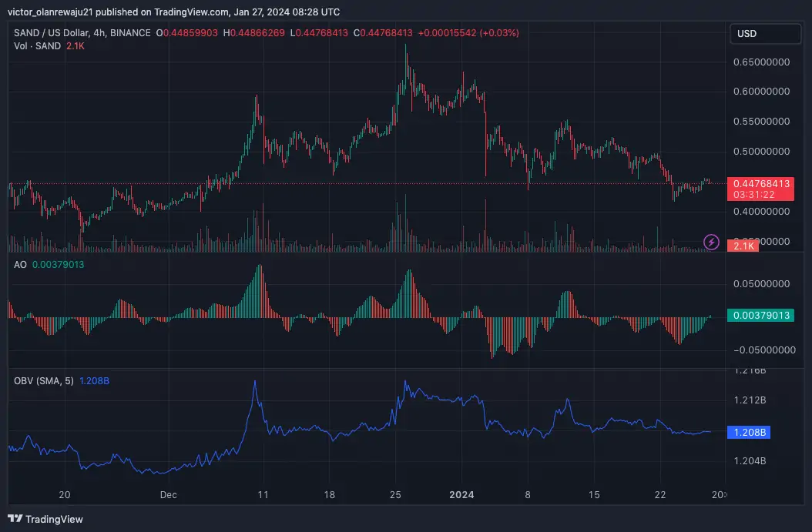Click the red 2.1K volume tag
This screenshot has height=532, width=812.
tap(743, 246)
